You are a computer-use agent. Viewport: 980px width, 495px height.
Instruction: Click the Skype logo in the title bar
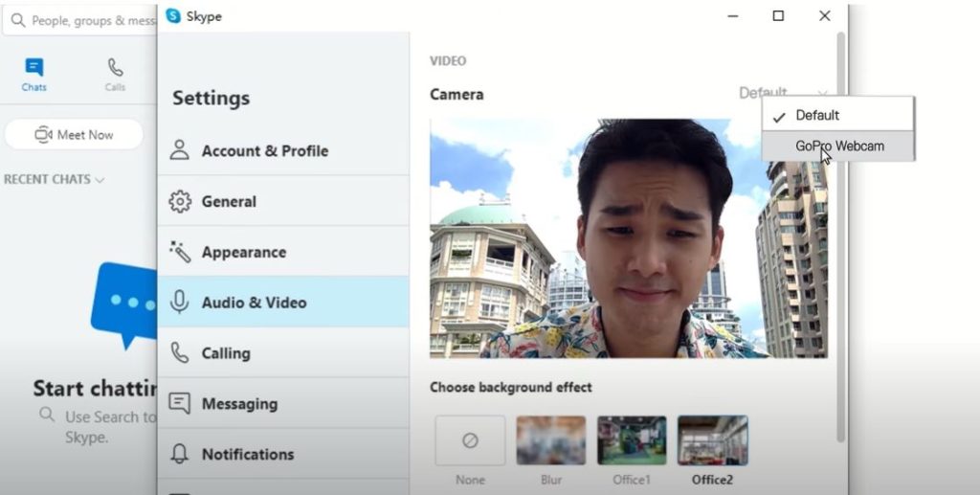173,16
